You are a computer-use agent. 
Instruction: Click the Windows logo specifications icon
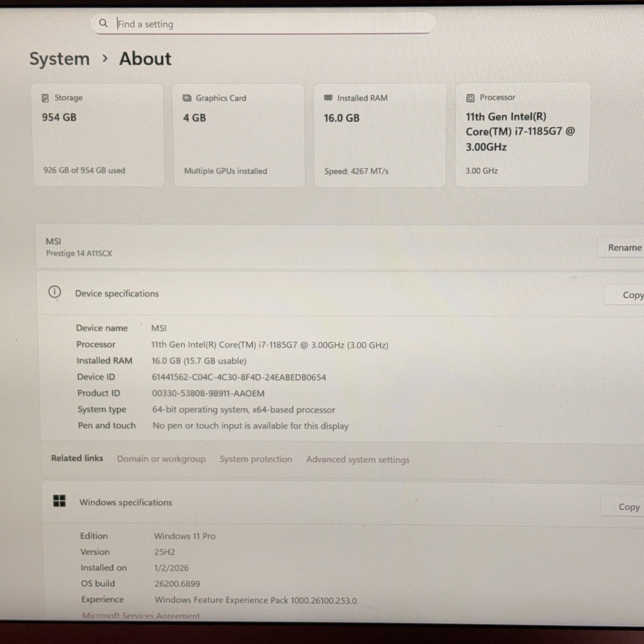click(59, 501)
